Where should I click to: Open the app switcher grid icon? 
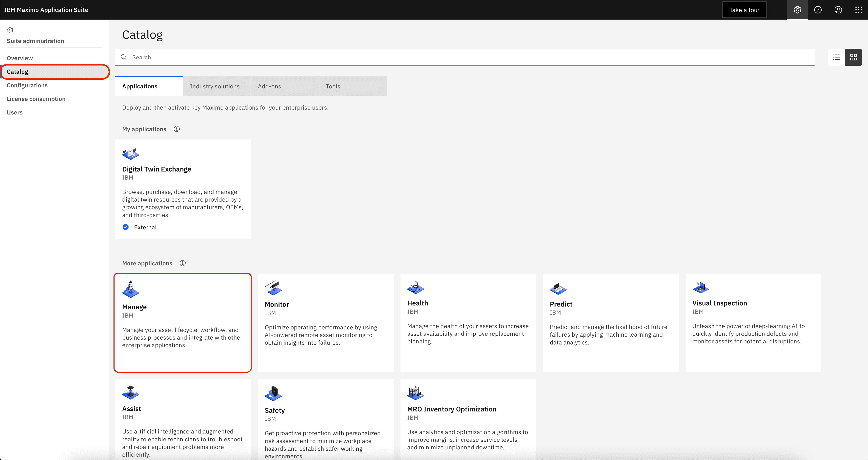[858, 10]
